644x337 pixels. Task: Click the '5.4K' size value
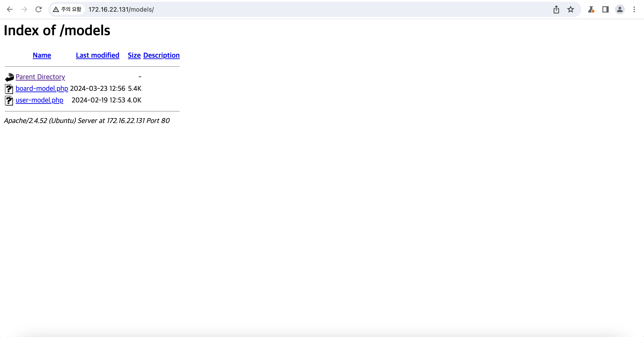134,88
